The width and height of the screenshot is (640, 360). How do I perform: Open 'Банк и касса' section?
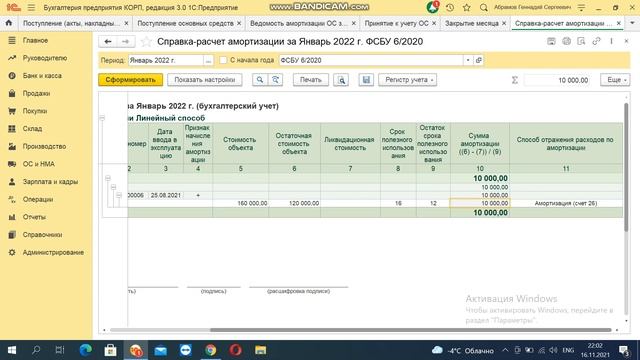coord(42,76)
